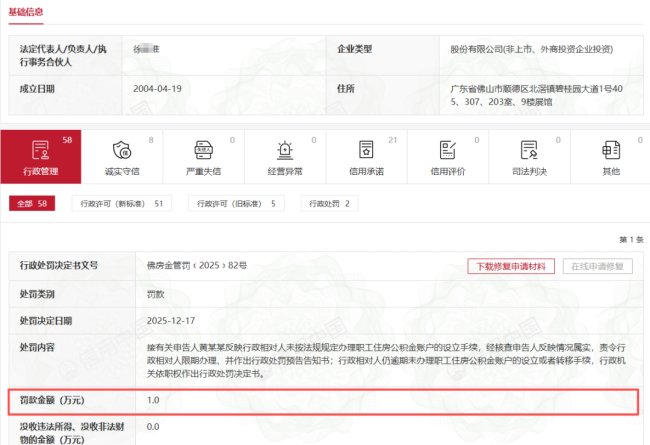Click the 严重失信 category icon

tap(203, 151)
